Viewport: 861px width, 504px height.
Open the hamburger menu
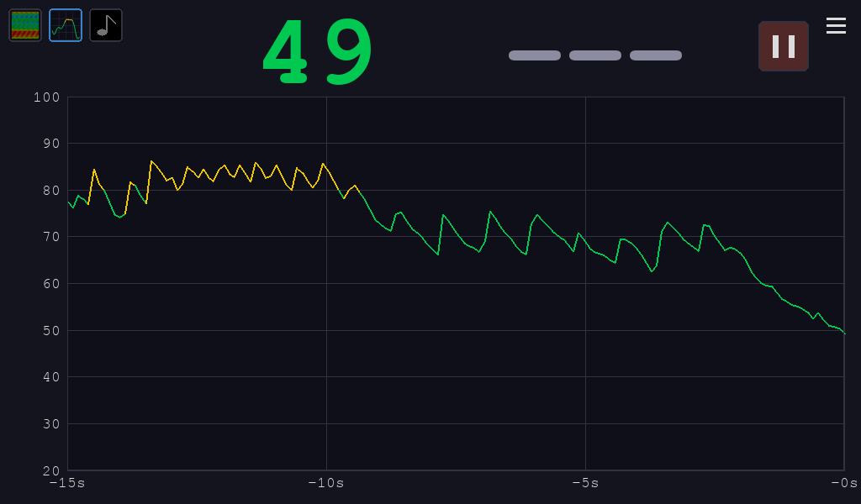tap(836, 26)
